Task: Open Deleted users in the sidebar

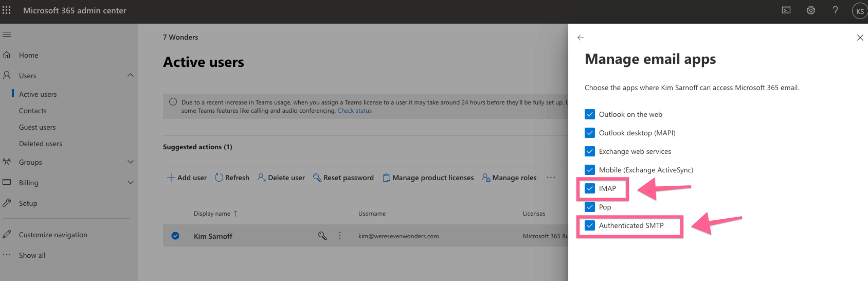Action: coord(41,144)
